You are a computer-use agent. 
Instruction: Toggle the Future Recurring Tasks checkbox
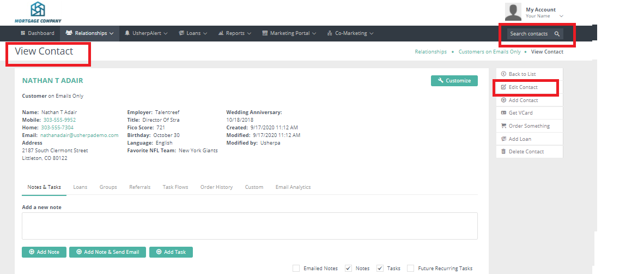point(411,268)
